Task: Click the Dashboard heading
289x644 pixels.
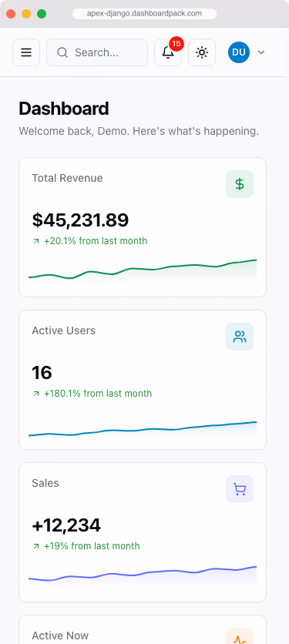Action: (64, 109)
